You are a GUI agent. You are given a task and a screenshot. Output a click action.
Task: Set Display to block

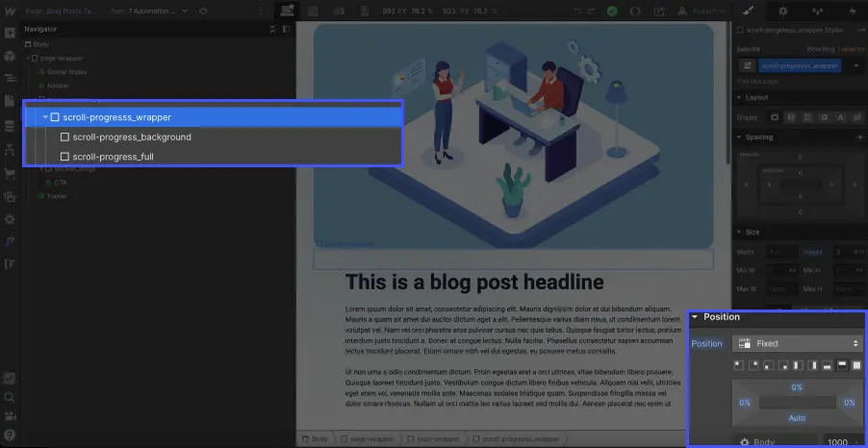click(775, 117)
